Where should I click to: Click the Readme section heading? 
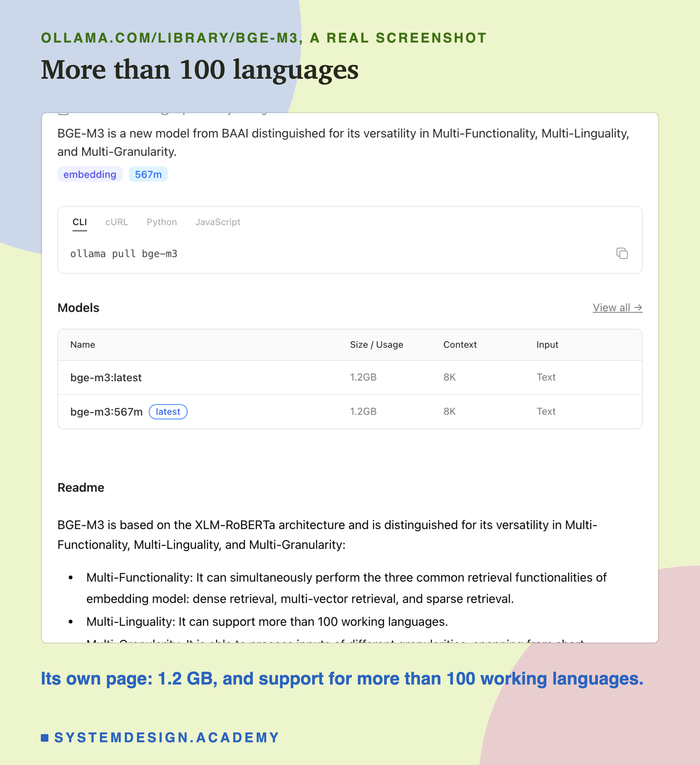click(81, 488)
